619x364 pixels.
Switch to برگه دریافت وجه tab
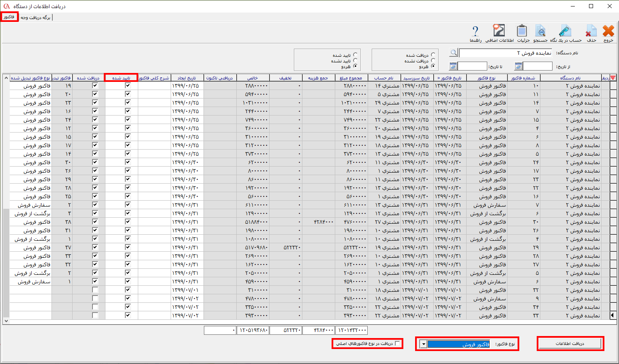tap(35, 17)
